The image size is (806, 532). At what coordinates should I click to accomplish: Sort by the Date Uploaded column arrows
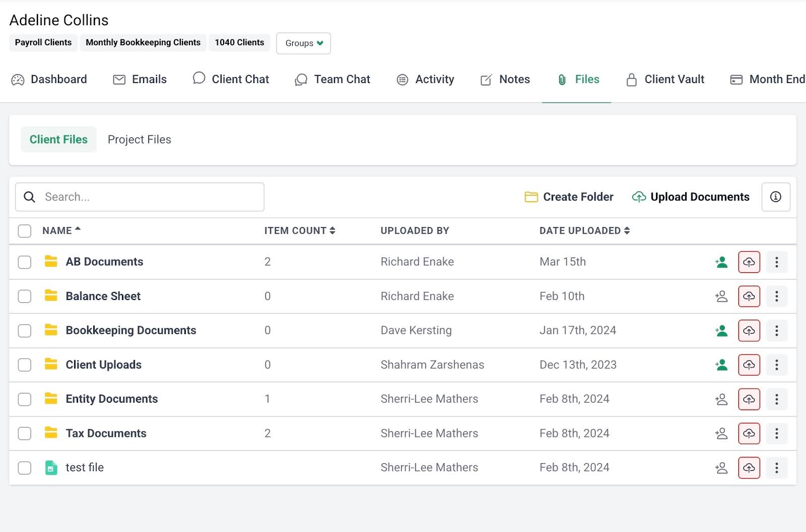click(x=627, y=231)
